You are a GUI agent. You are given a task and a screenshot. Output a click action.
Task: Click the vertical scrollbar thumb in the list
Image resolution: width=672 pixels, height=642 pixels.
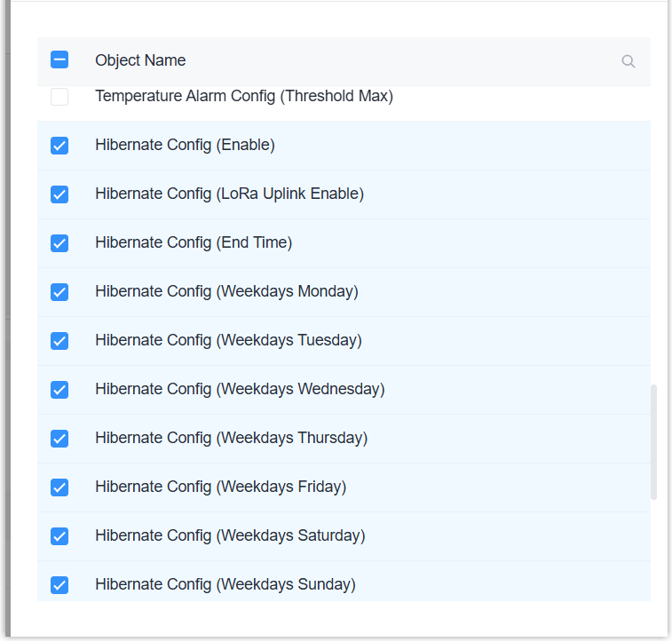(x=654, y=441)
